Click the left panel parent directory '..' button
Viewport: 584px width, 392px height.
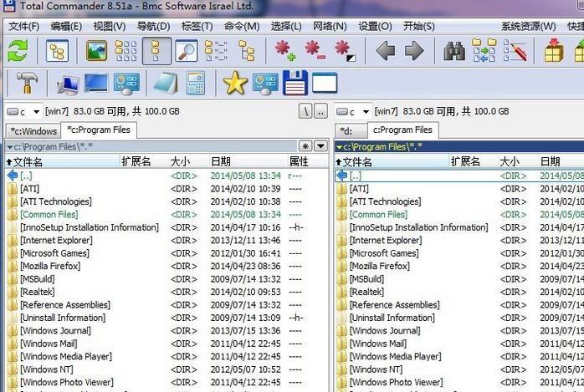click(320, 111)
